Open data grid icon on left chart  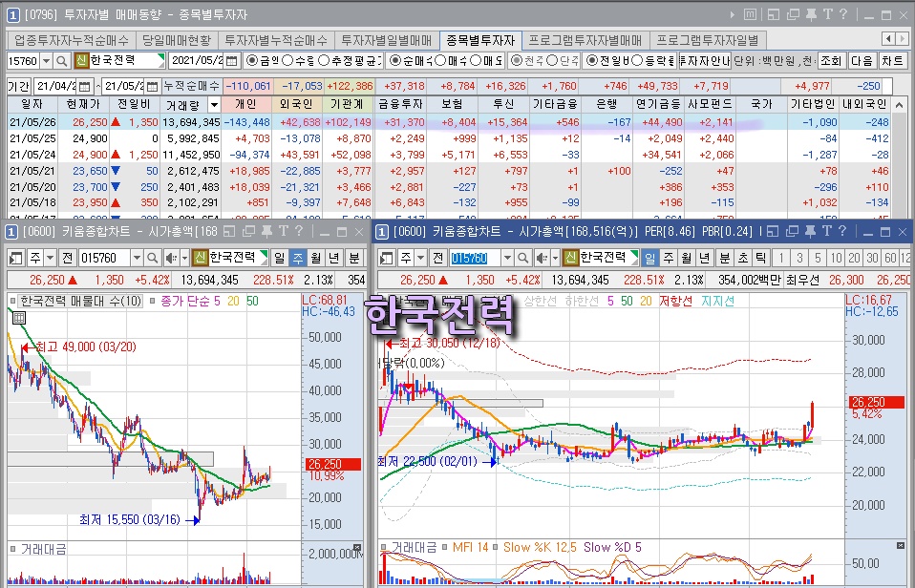pos(19,318)
